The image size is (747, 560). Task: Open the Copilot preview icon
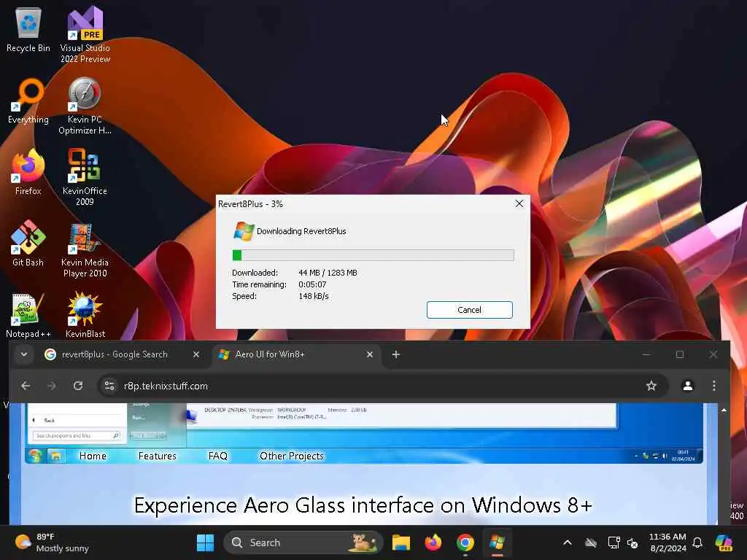[x=724, y=542]
